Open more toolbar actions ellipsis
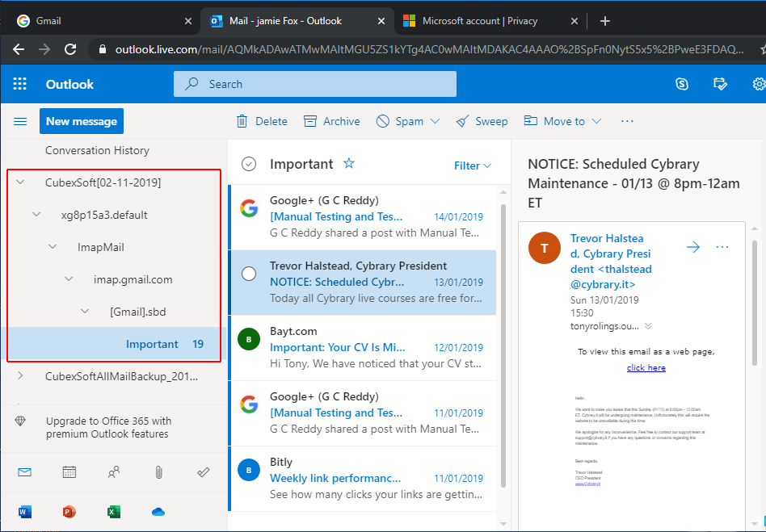Viewport: 766px width, 532px height. coord(627,121)
